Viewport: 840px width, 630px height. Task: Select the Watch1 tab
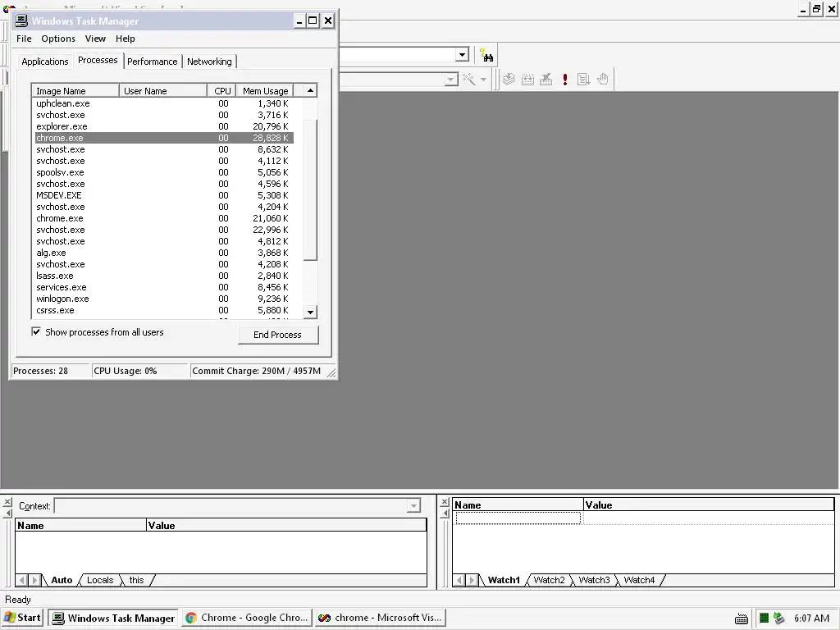coord(504,580)
